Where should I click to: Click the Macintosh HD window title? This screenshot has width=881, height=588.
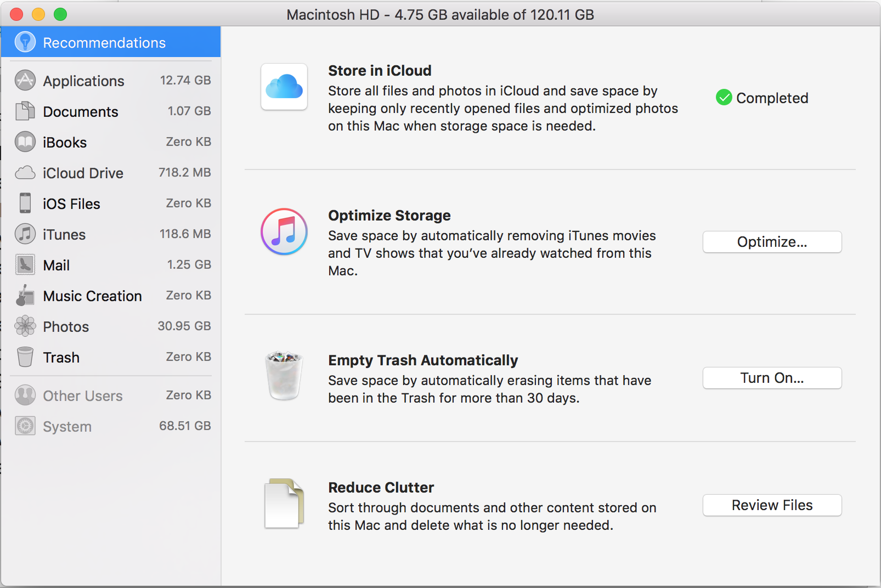pos(440,15)
